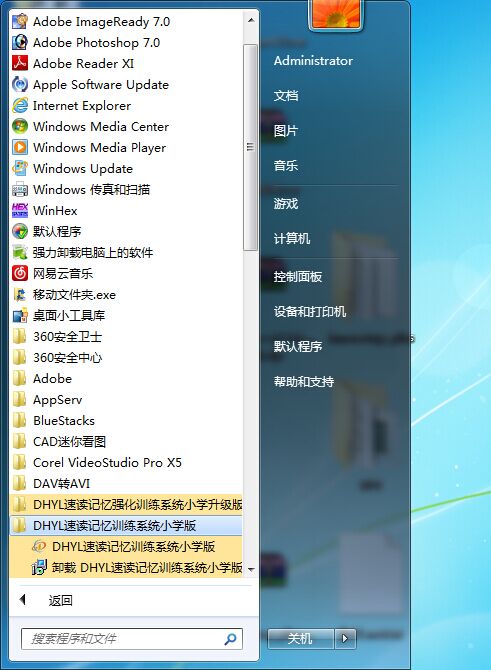Screen dimensions: 491x670
Task: Click 强力卸载电脑上的软件 icon
Action: point(20,252)
